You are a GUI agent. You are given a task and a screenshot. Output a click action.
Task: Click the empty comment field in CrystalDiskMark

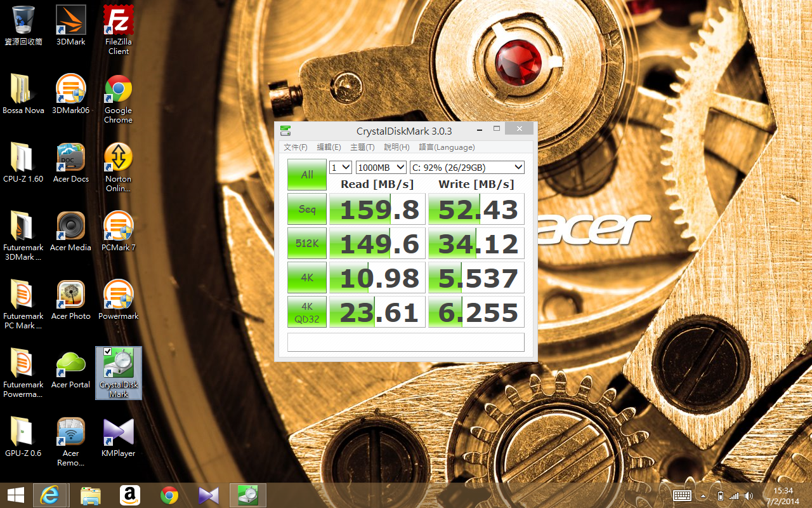406,342
